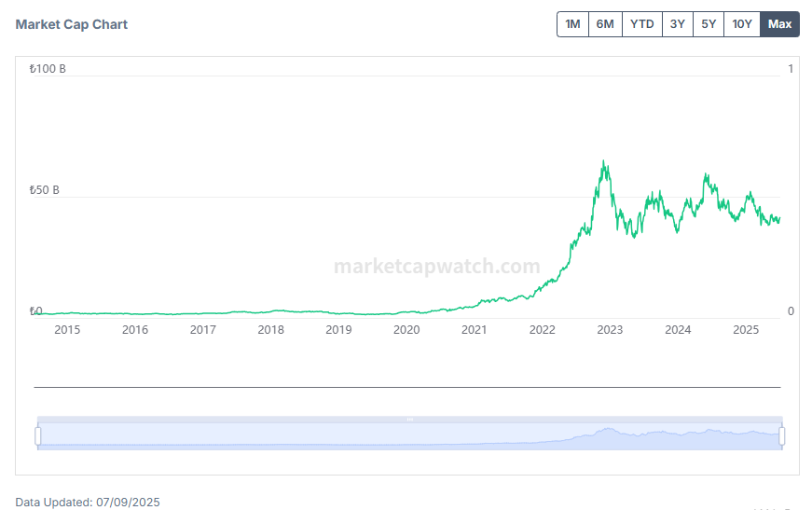Screen dimensions: 812x510
Task: Choose the 3Y range option
Action: 677,24
